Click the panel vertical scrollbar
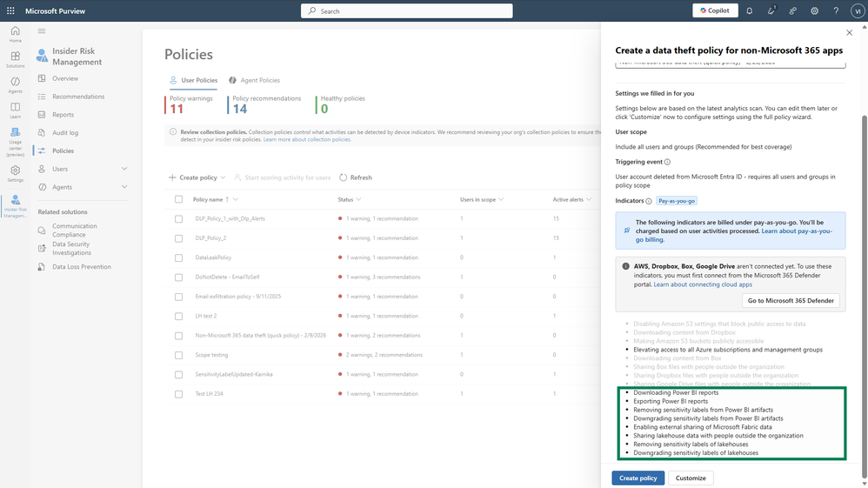This screenshot has width=868, height=488. pos(865,297)
